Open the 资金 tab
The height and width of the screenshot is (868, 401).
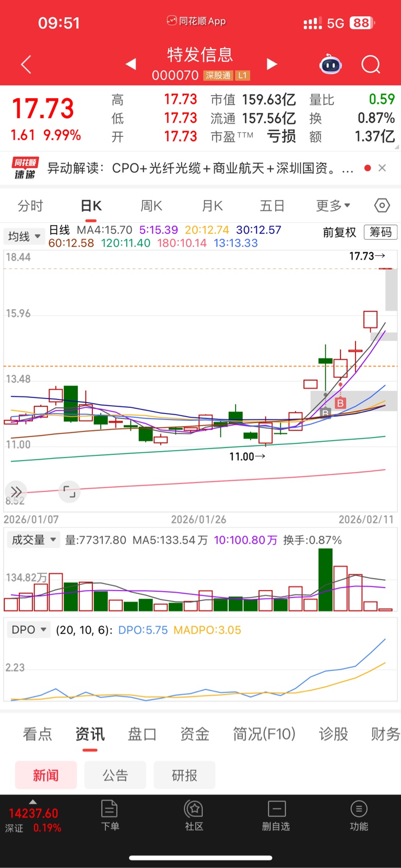click(194, 734)
